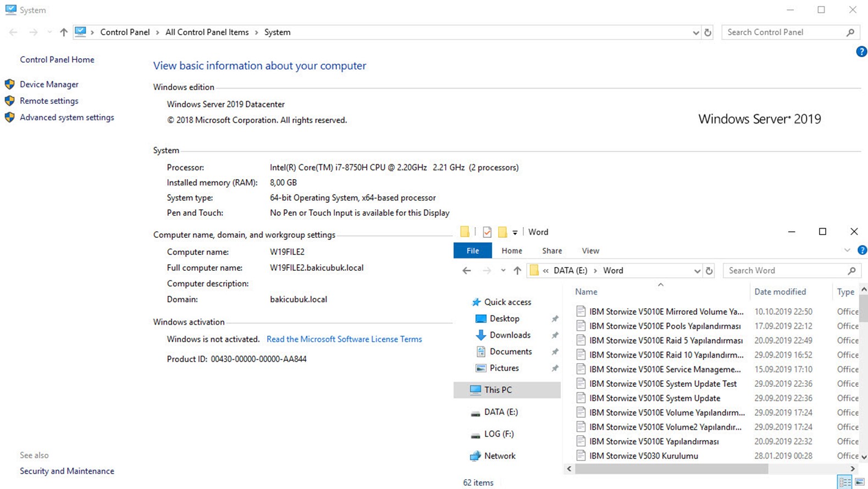Click the horizontal scrollbar in file list
Viewport: 868px width, 489px height.
tap(671, 469)
